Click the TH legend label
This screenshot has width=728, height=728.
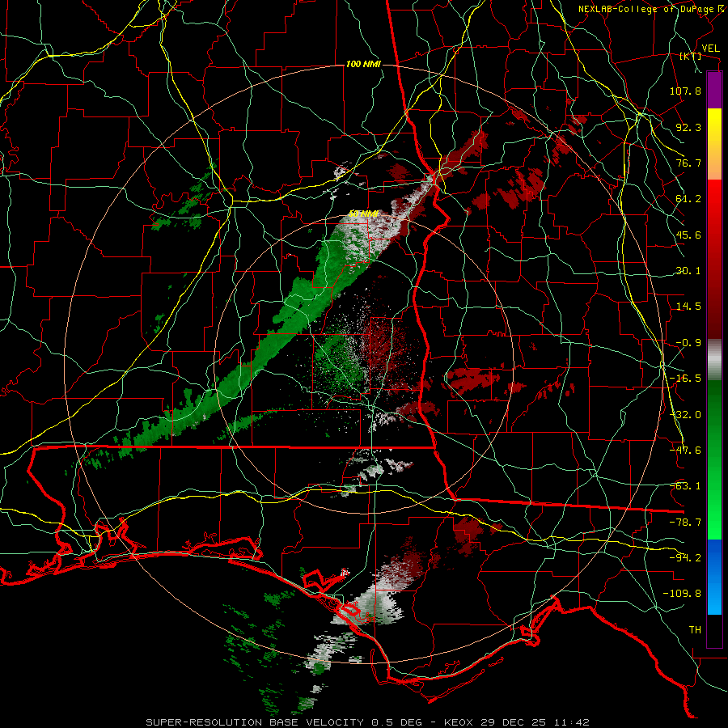pos(695,630)
